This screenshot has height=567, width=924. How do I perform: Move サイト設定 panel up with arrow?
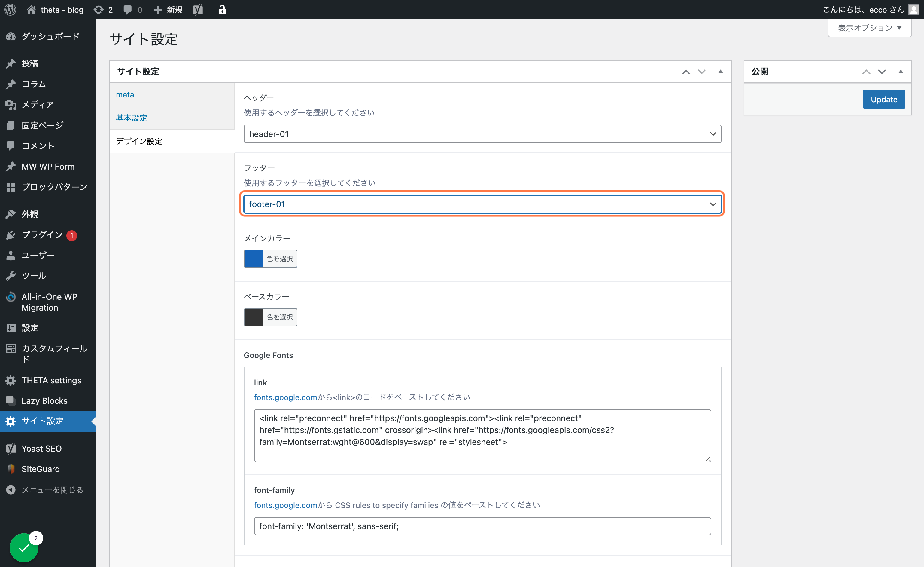686,72
